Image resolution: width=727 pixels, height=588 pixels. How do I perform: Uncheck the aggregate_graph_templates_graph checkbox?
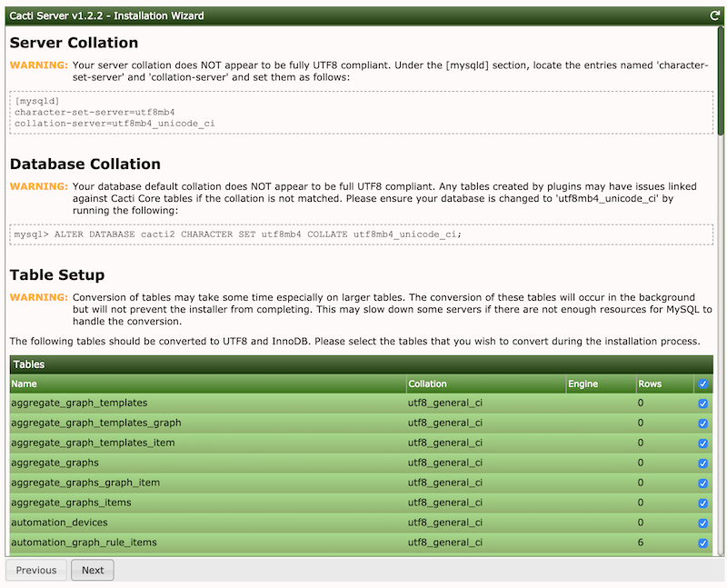702,424
